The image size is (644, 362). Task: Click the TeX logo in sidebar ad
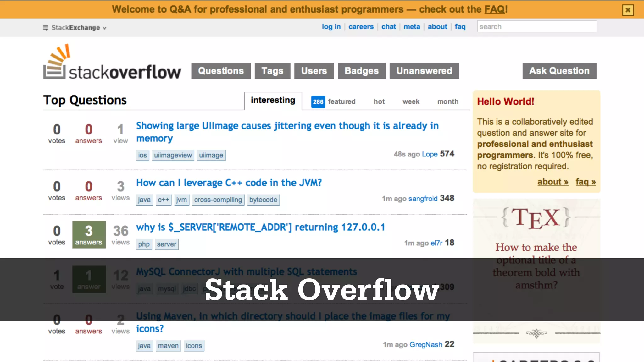(536, 217)
